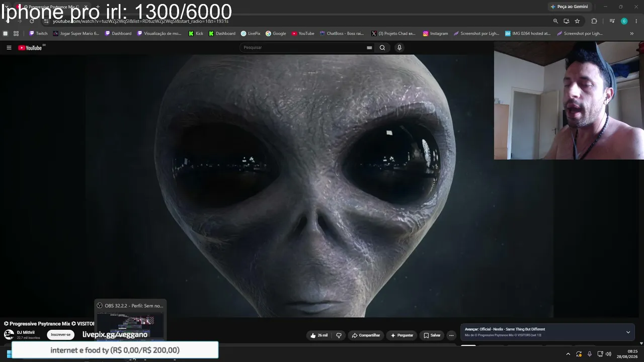The width and height of the screenshot is (644, 362).
Task: Open the taskbar clock showing 08:25
Action: click(x=627, y=354)
